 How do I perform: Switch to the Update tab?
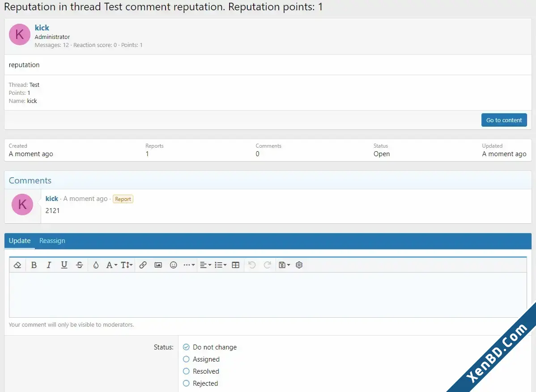click(x=20, y=241)
